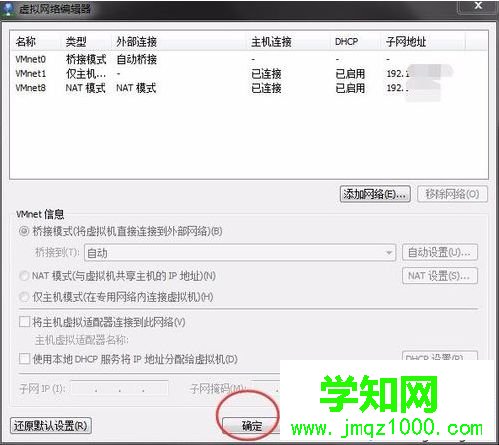Sort by the 主机连接 column header
499x445 pixels.
pyautogui.click(x=289, y=42)
